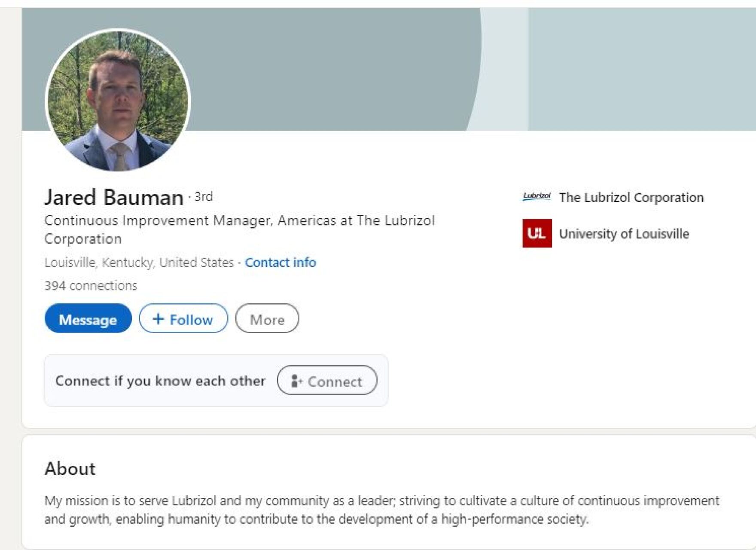Click the About section heading
This screenshot has width=756, height=550.
point(70,468)
